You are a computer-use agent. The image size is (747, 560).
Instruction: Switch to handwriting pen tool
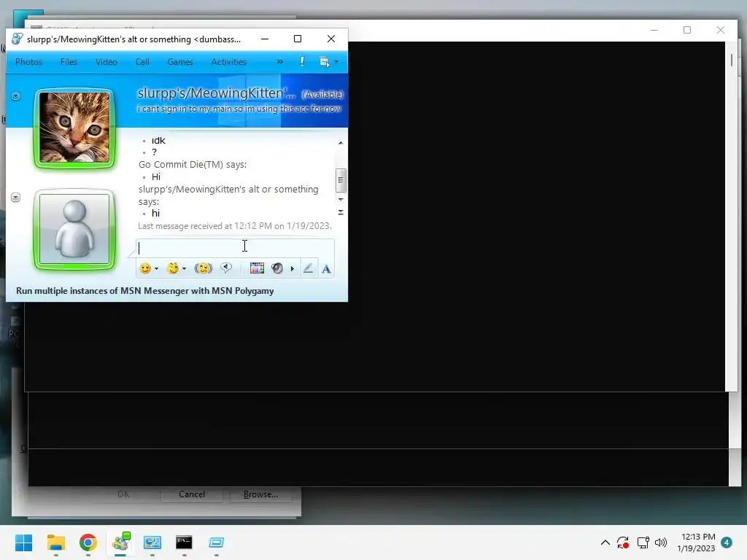309,268
